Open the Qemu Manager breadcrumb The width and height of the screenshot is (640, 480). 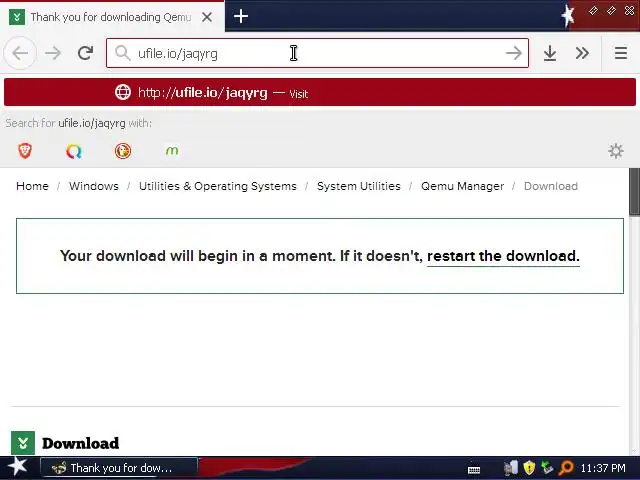(x=462, y=186)
